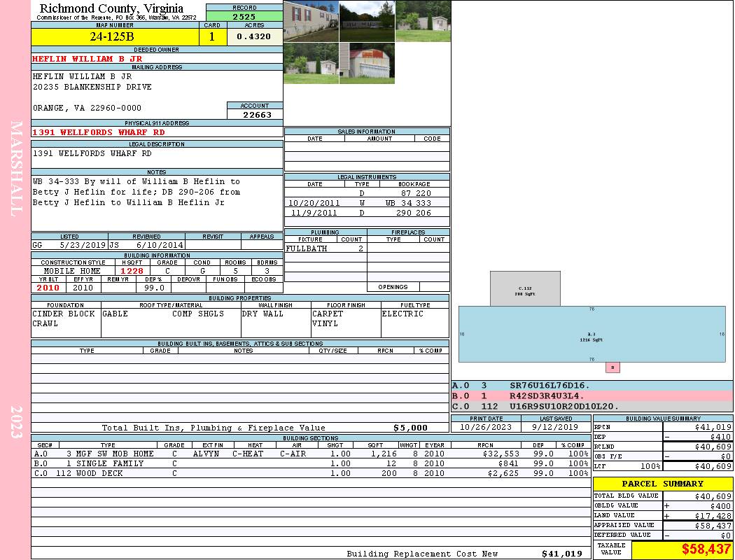
Task: Select red physical 911 address 1391 WELLFORDS WHARF RD
Action: pyautogui.click(x=99, y=132)
